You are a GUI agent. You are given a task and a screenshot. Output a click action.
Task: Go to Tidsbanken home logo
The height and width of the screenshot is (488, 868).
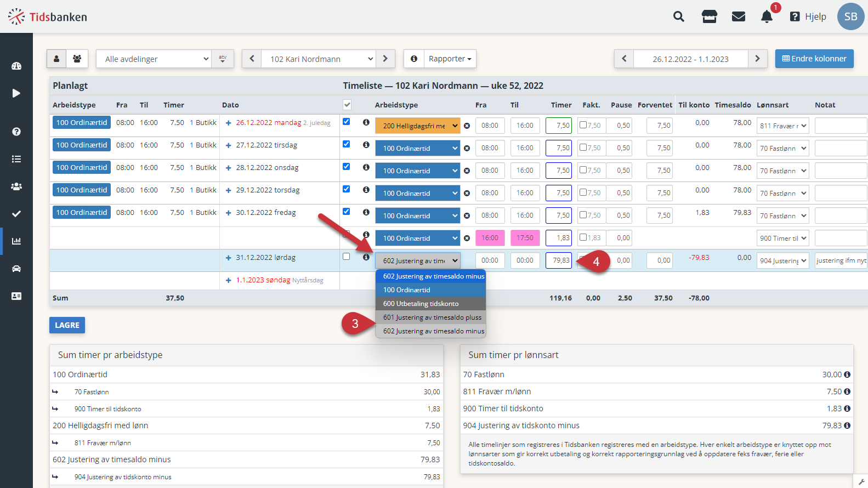[48, 17]
